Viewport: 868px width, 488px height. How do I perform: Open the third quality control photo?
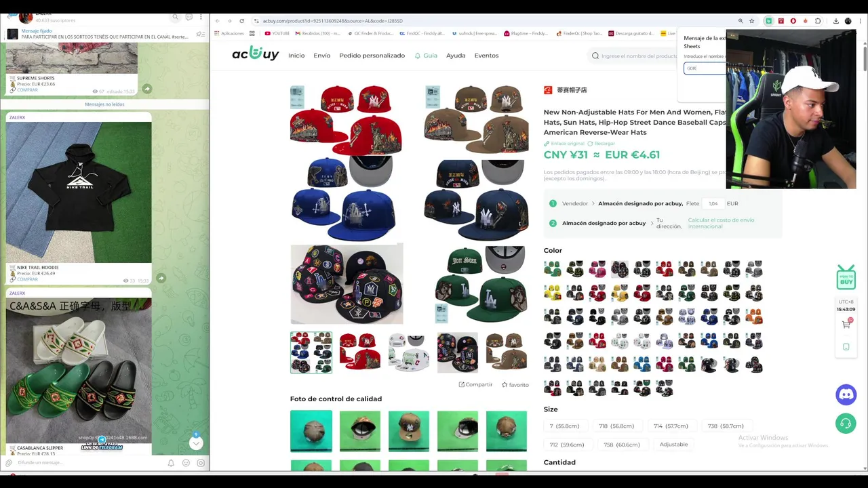click(x=409, y=431)
